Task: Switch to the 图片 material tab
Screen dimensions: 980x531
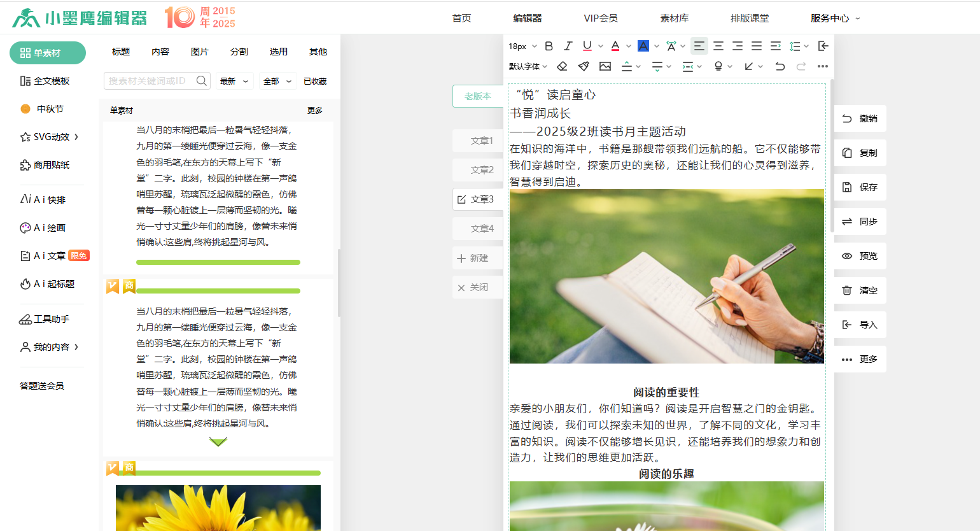Action: pyautogui.click(x=200, y=52)
